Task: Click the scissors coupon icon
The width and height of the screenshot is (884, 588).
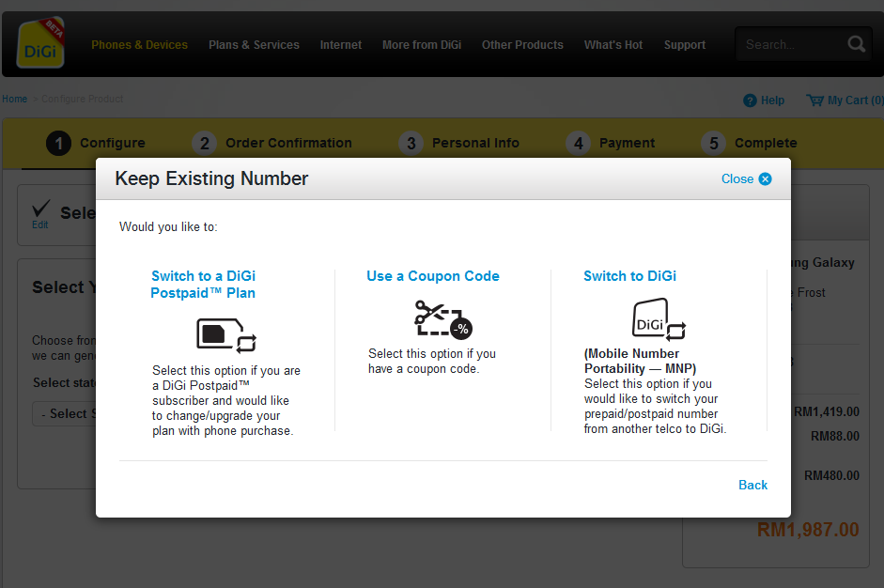Action: [x=442, y=318]
